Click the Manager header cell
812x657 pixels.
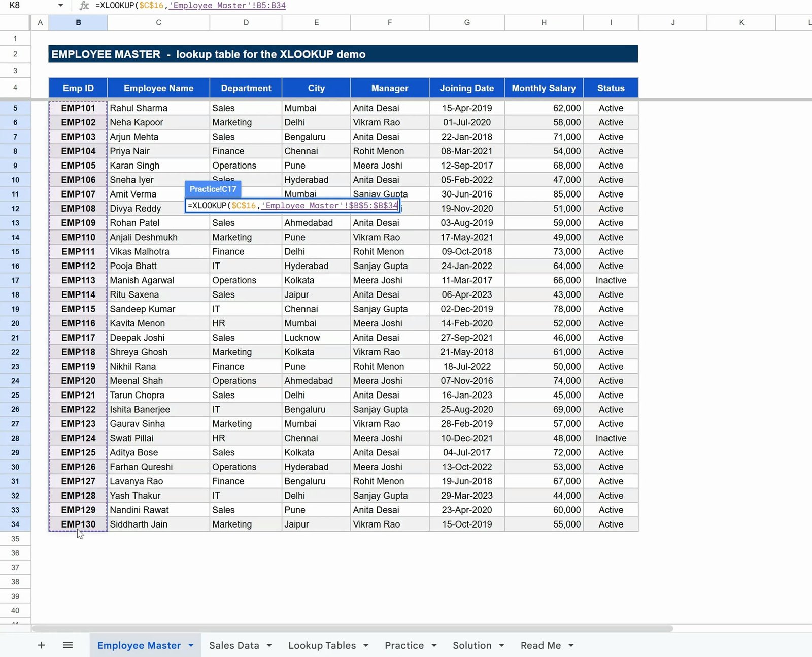click(x=390, y=88)
